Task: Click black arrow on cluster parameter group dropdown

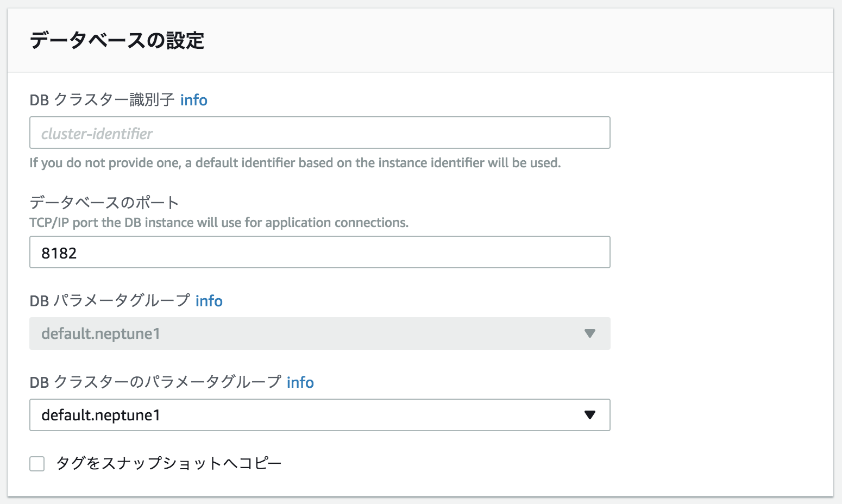Action: pos(589,415)
